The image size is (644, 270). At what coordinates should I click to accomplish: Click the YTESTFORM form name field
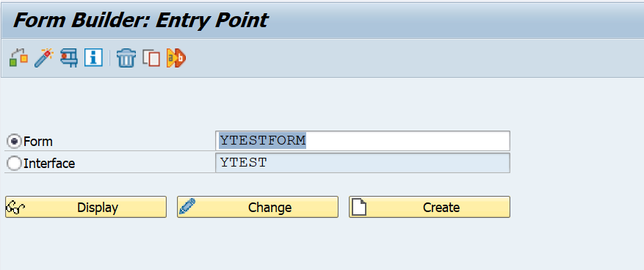pyautogui.click(x=363, y=141)
